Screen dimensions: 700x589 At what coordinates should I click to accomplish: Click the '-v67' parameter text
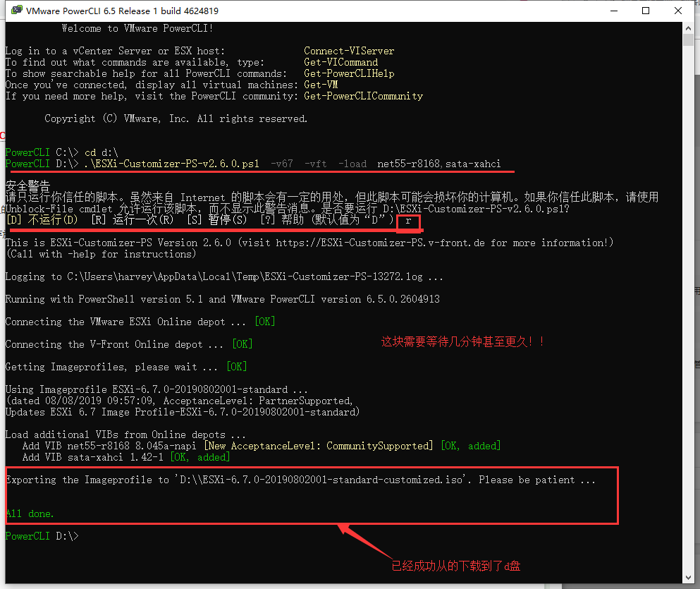pos(282,164)
